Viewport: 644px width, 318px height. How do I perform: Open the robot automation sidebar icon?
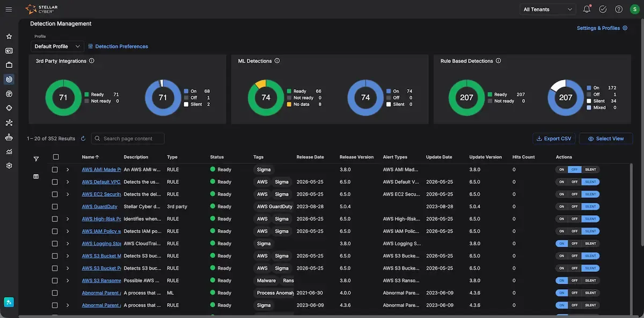point(9,137)
